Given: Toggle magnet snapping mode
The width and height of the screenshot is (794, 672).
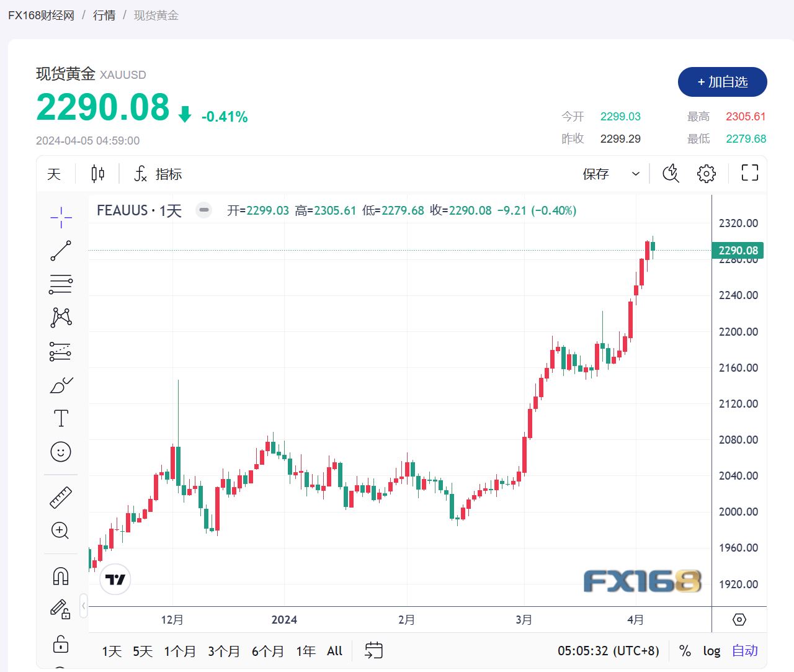Looking at the screenshot, I should pos(60,575).
